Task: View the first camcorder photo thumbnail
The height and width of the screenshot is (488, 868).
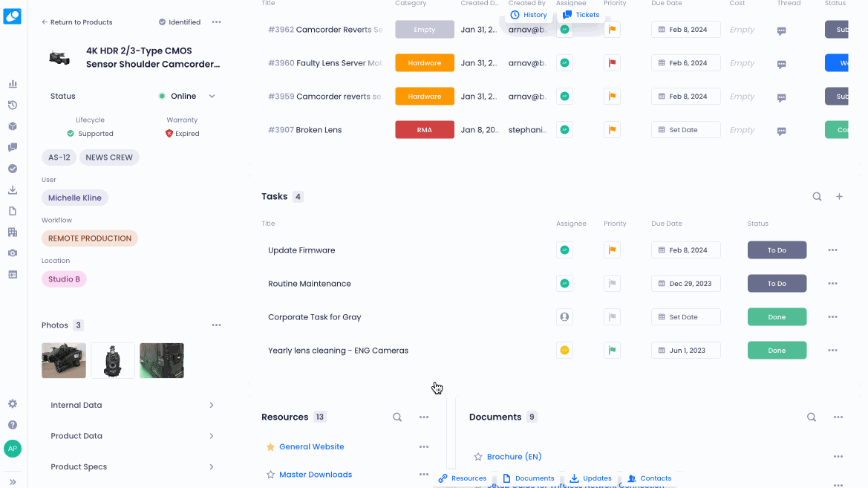Action: 64,360
